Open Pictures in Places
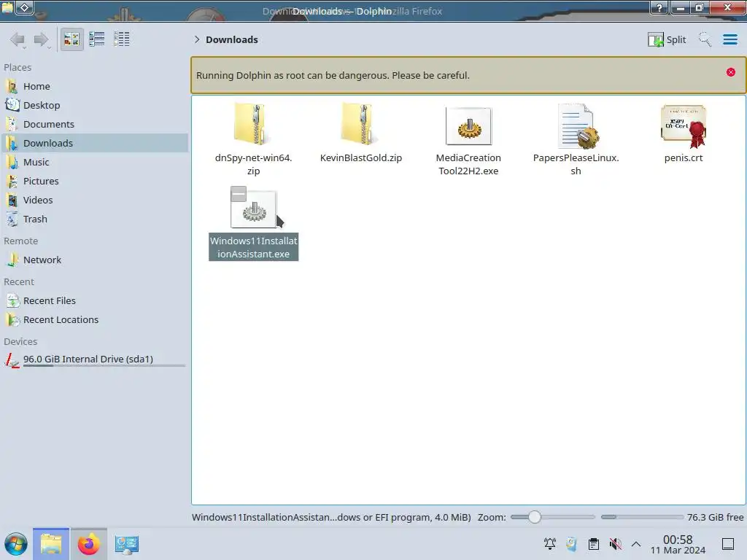The height and width of the screenshot is (560, 747). click(x=94, y=182)
